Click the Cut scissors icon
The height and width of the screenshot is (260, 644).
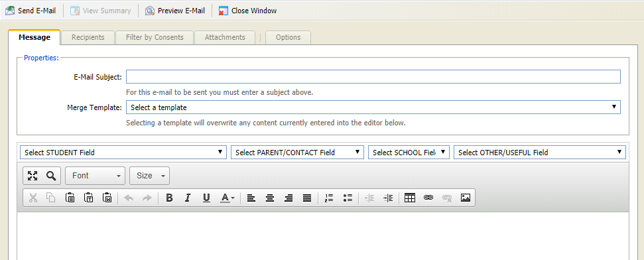33,198
